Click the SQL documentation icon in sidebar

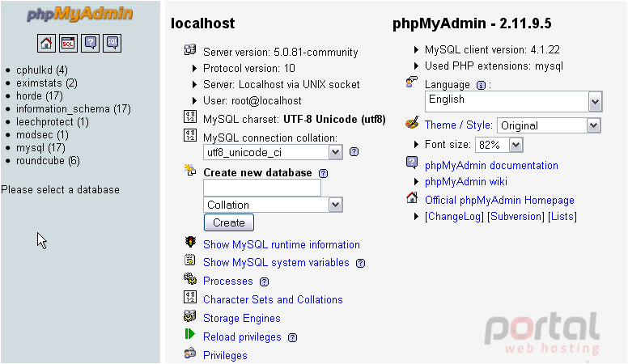[112, 43]
